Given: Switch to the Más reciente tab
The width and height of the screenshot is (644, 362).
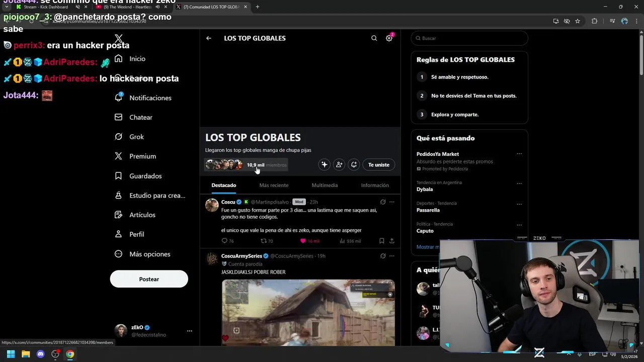Looking at the screenshot, I should (x=274, y=185).
